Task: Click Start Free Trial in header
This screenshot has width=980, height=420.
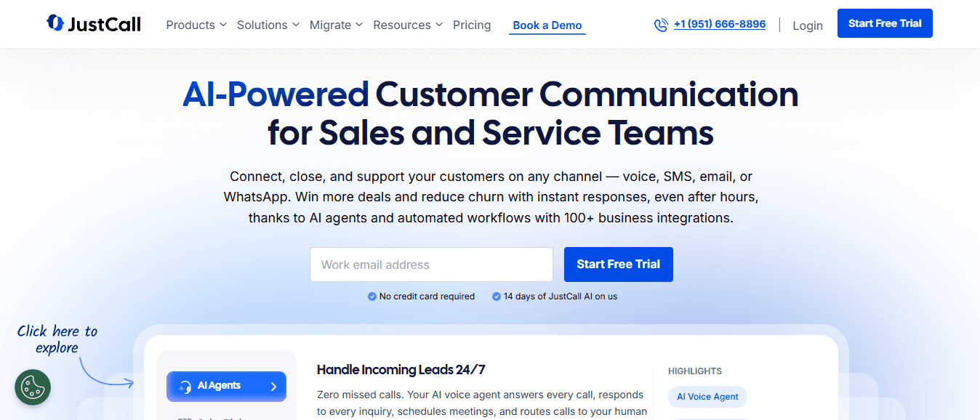Action: coord(885,23)
